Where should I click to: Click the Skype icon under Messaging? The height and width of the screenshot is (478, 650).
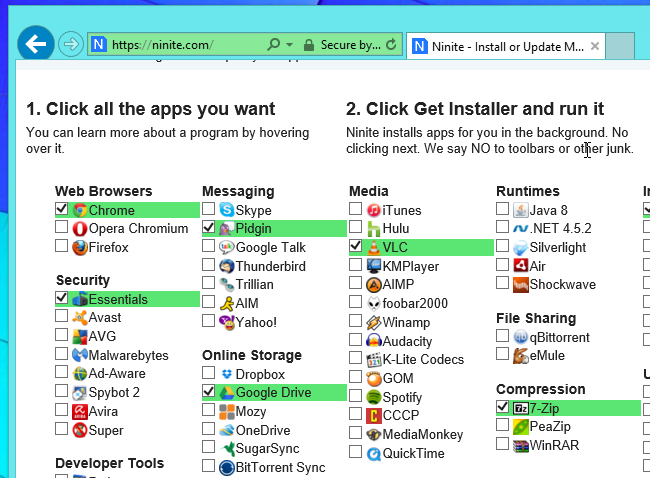pos(227,210)
